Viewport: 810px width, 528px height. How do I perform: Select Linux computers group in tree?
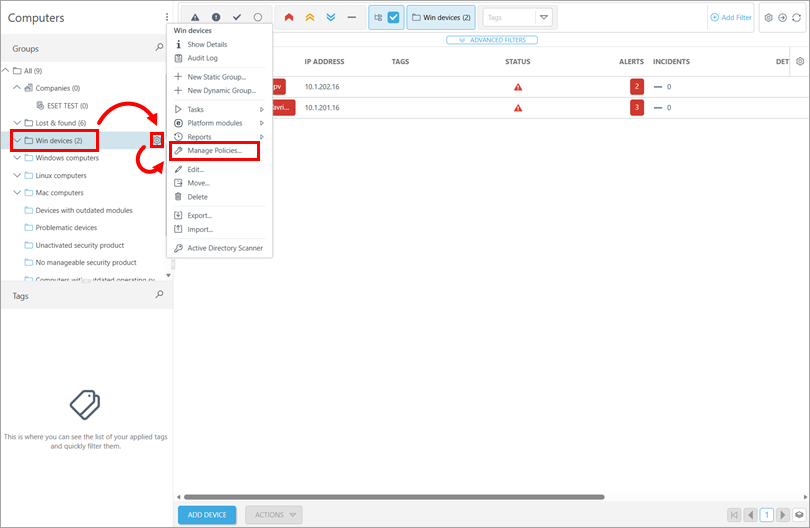(59, 175)
